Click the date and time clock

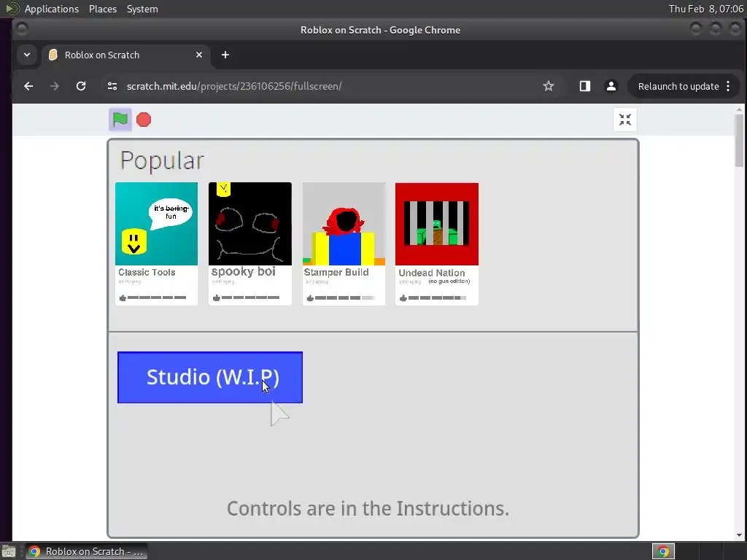[705, 9]
